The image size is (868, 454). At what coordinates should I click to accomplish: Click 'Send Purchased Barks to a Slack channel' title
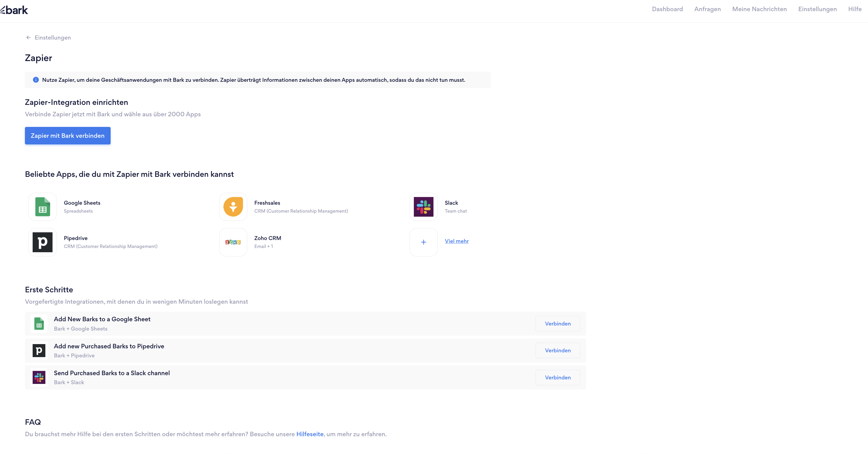tap(111, 373)
